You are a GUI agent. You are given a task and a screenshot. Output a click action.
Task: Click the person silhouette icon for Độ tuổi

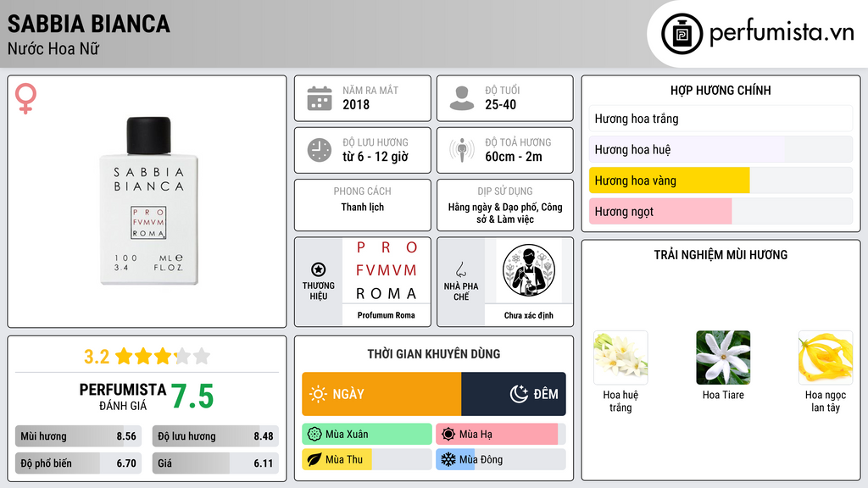[462, 98]
